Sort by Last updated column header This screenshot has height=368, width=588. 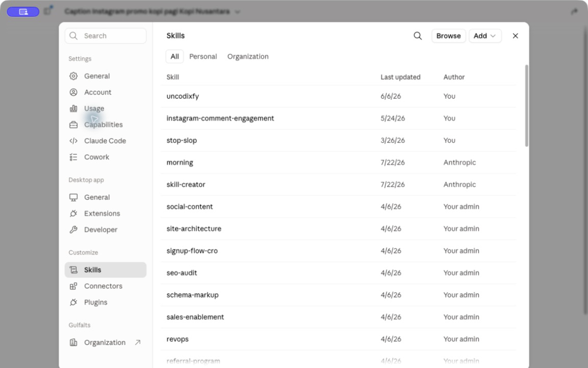pos(401,77)
